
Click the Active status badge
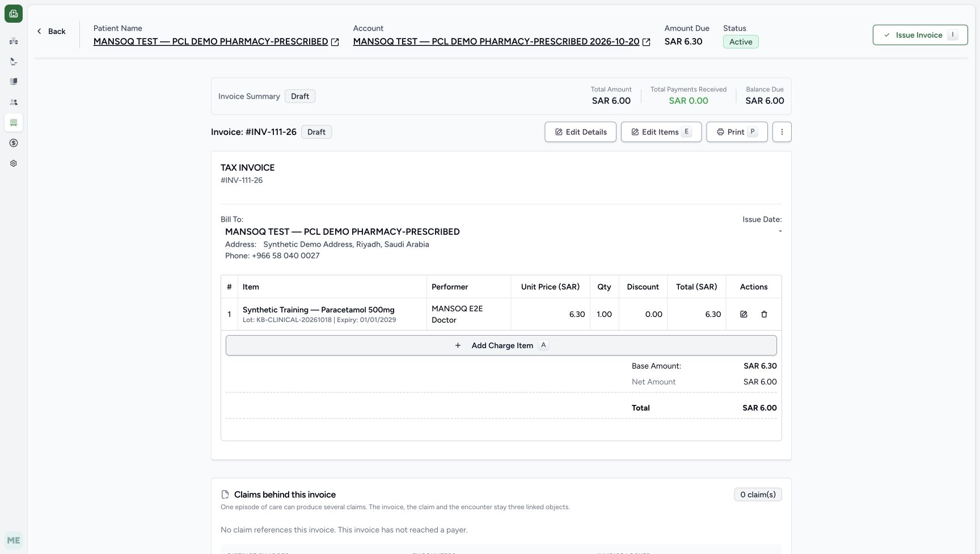pos(741,42)
